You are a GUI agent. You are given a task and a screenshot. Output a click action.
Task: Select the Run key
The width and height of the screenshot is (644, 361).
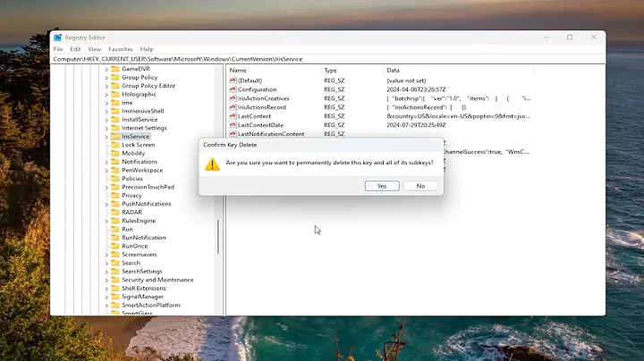coord(127,229)
